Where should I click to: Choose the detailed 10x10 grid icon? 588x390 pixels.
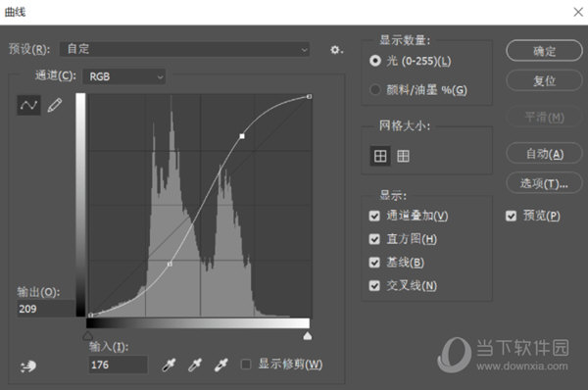[x=403, y=156]
